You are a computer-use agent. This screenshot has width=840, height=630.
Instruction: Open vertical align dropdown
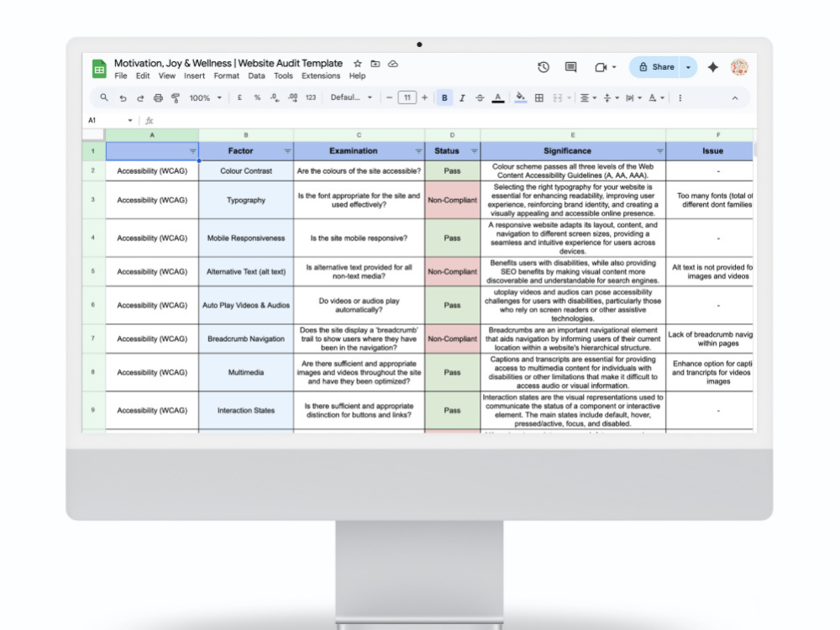coord(611,98)
